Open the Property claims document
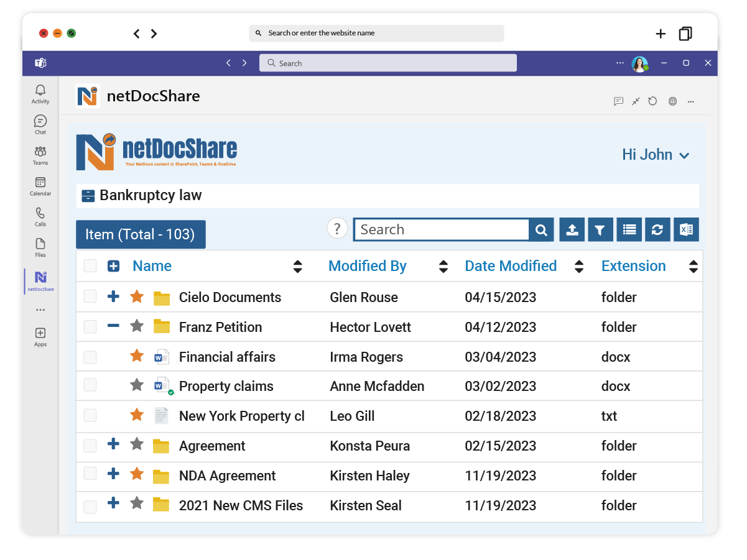This screenshot has height=560, width=747. pos(226,386)
